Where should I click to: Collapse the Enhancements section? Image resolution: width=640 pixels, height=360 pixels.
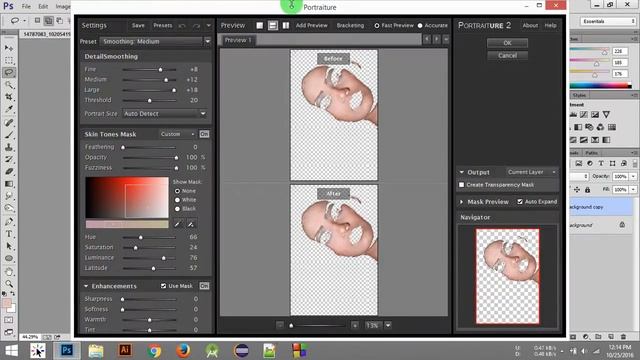[x=86, y=286]
